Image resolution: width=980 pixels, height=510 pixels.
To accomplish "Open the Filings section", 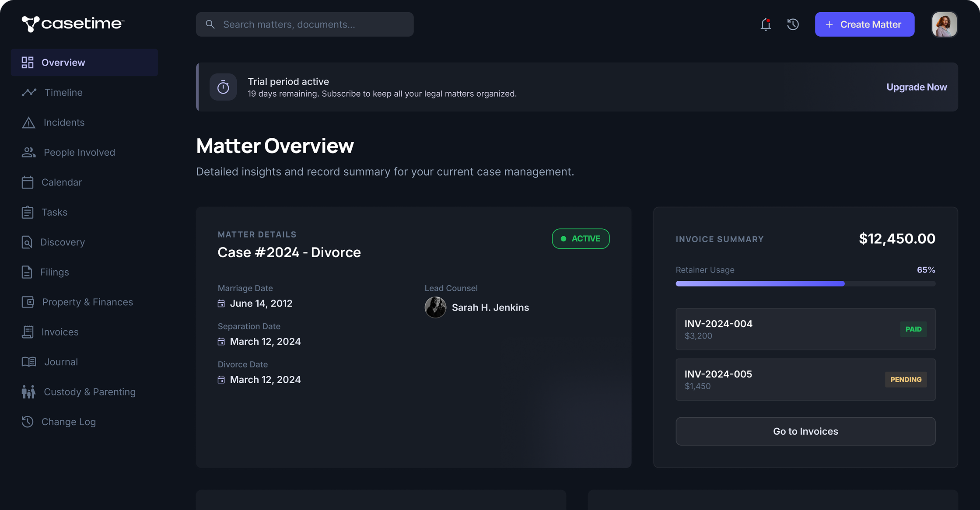I will (x=54, y=272).
